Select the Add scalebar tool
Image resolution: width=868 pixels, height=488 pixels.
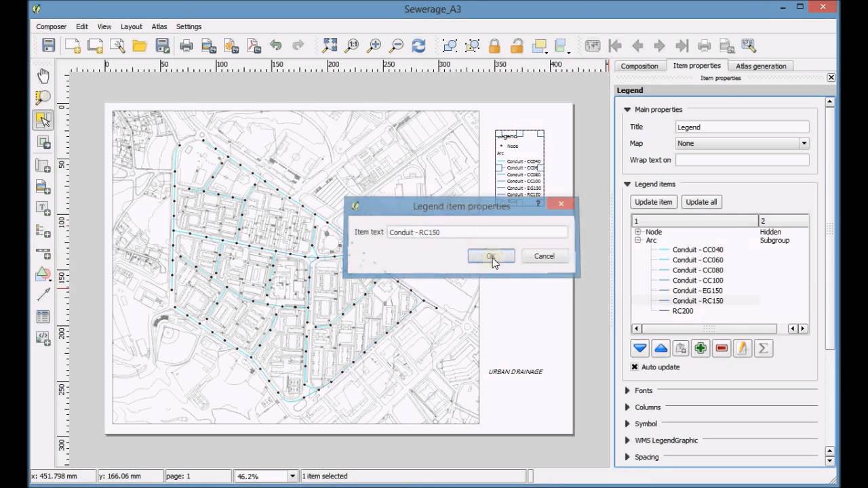[x=43, y=253]
